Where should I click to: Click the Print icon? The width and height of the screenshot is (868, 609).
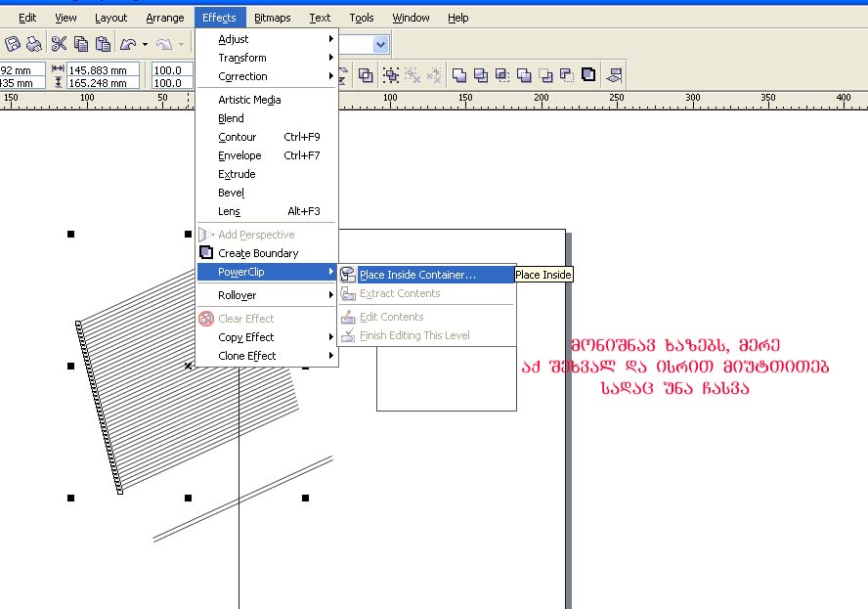click(x=34, y=44)
